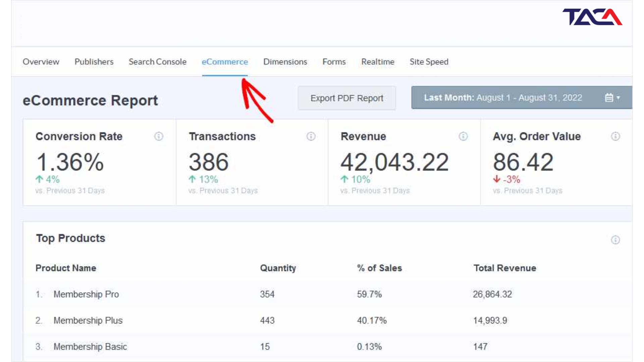
Task: Click the 0.13% of sales cell
Action: pos(369,347)
